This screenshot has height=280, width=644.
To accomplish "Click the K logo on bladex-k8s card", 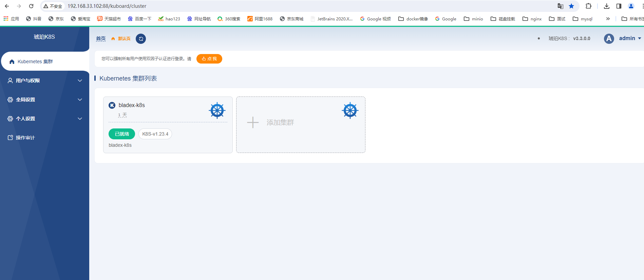I will [x=112, y=105].
